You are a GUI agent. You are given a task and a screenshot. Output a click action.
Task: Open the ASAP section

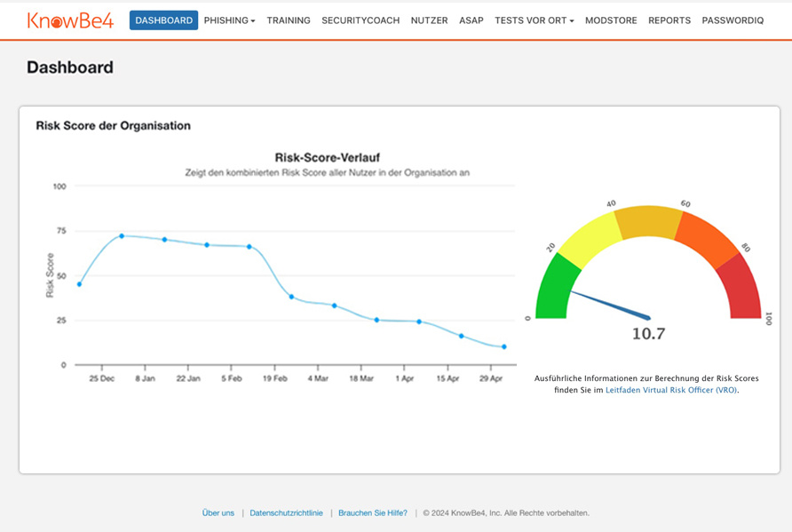coord(471,20)
